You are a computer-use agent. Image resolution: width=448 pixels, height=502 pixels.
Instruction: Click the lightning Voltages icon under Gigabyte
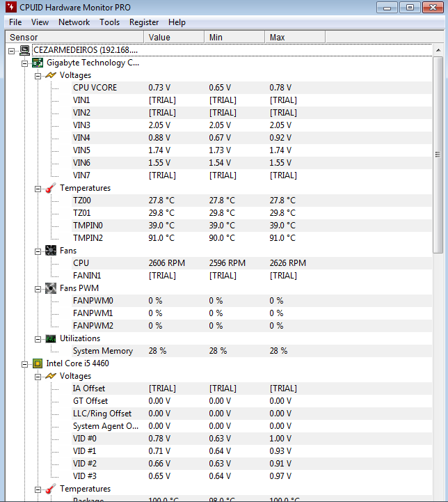51,75
